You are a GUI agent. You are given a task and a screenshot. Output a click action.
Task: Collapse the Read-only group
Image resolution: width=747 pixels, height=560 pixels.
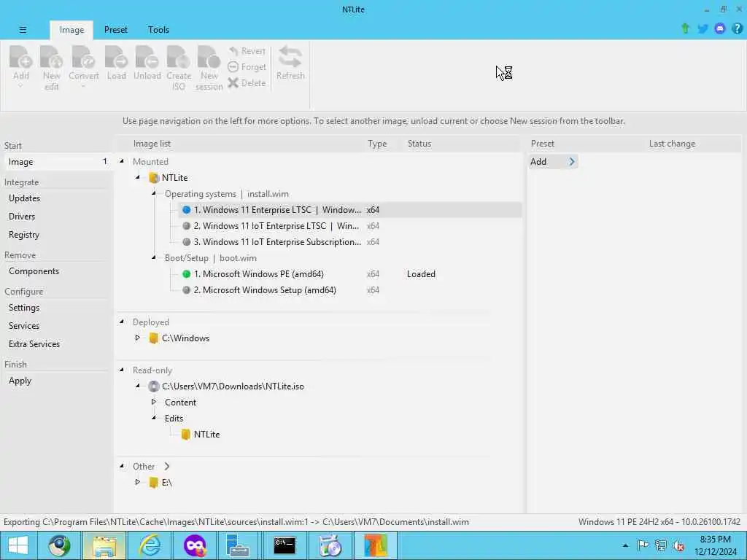[x=122, y=370]
